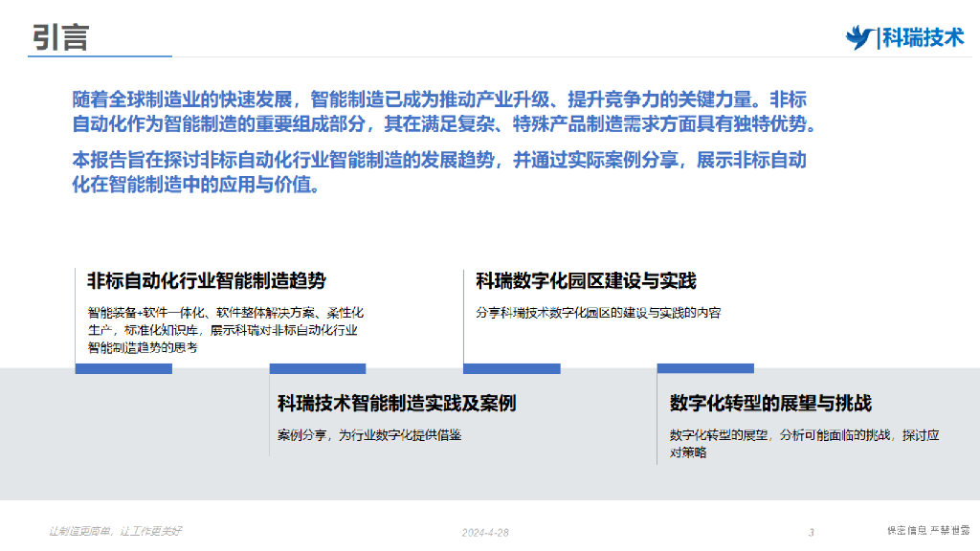
Task: Select the paragraph starting with 随着全球制造业
Action: point(446,111)
